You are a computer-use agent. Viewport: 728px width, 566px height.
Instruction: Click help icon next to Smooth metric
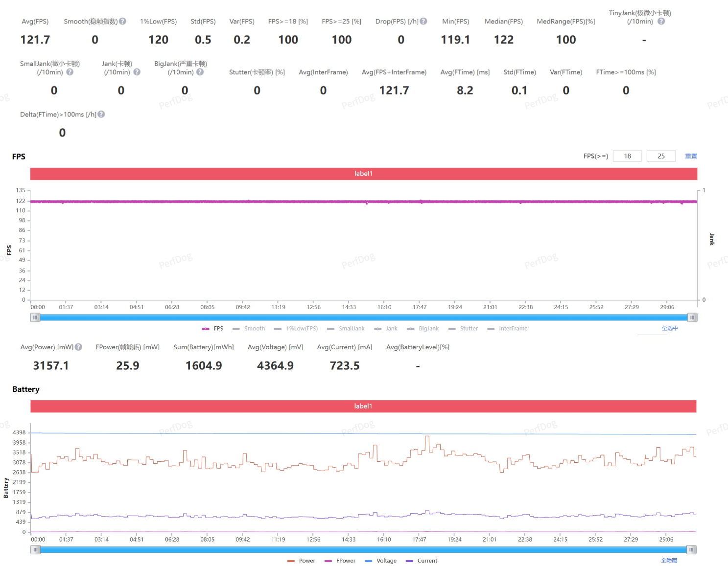pyautogui.click(x=123, y=22)
